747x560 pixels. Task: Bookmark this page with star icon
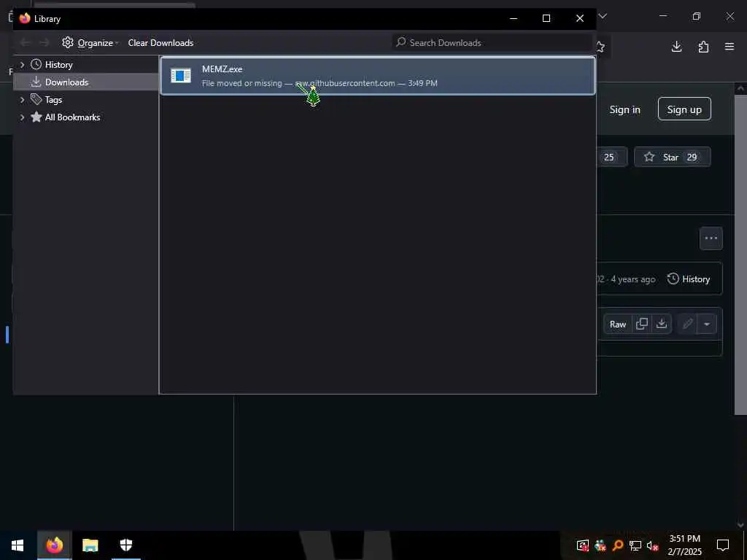tap(600, 47)
